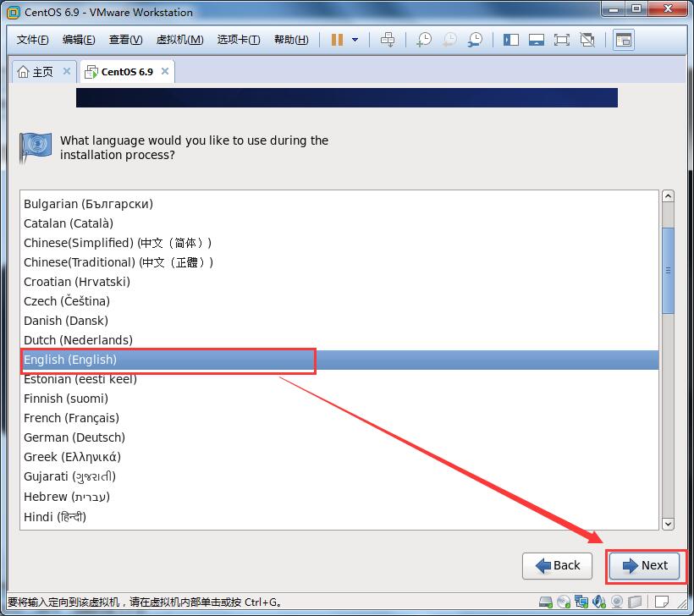Screen dimensions: 694x616
Task: Open the 查看(V) menu
Action: [126, 40]
